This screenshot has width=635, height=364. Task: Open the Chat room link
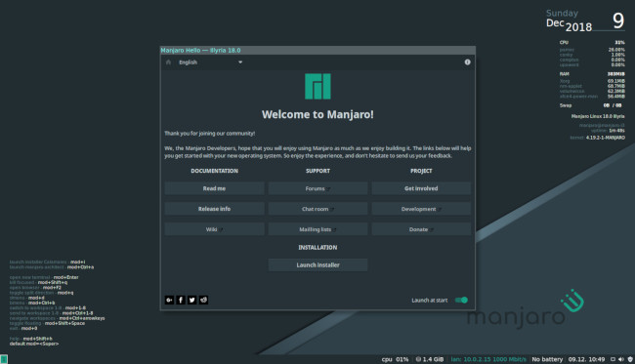point(317,209)
